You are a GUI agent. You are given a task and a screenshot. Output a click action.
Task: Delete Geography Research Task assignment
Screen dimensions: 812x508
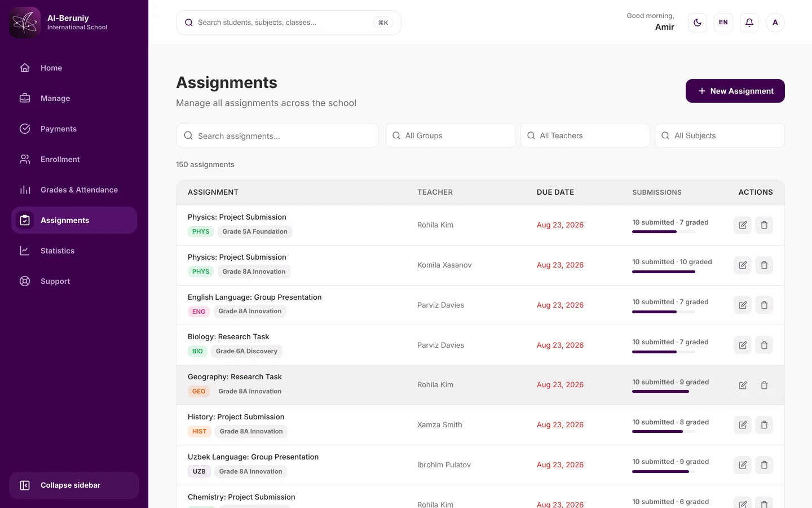point(764,385)
